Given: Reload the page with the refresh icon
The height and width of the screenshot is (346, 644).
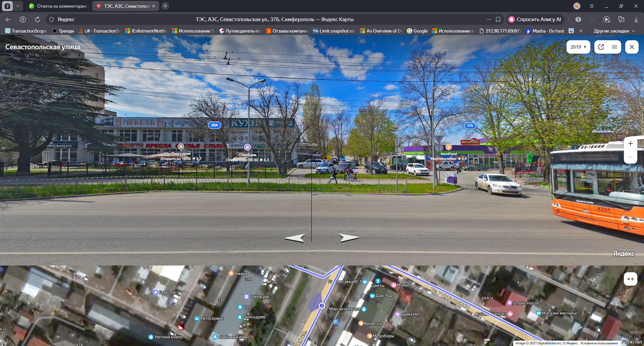Looking at the screenshot, I should 38,19.
